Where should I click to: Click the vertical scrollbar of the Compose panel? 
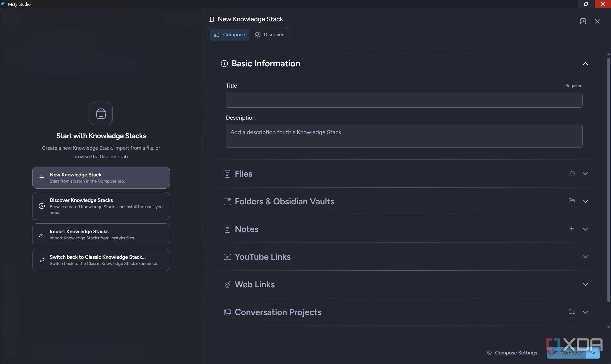pos(609,180)
